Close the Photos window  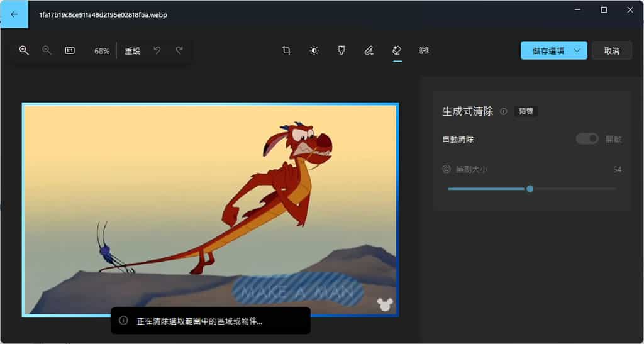click(x=630, y=10)
